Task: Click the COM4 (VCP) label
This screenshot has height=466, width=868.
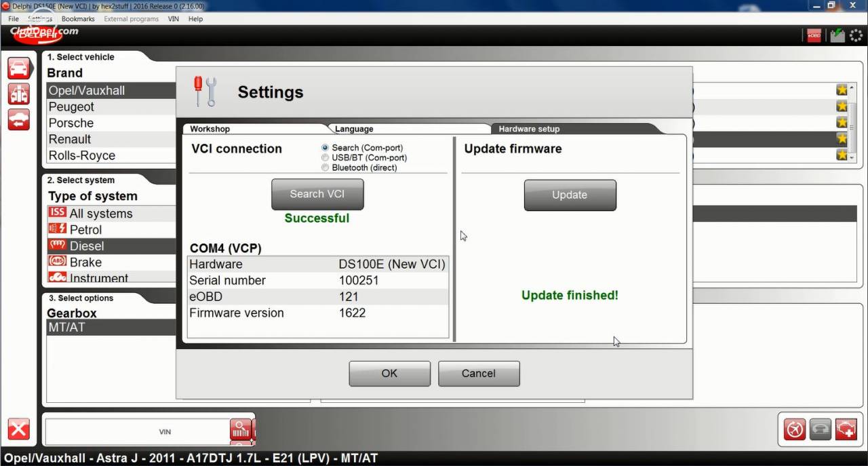Action: click(225, 248)
